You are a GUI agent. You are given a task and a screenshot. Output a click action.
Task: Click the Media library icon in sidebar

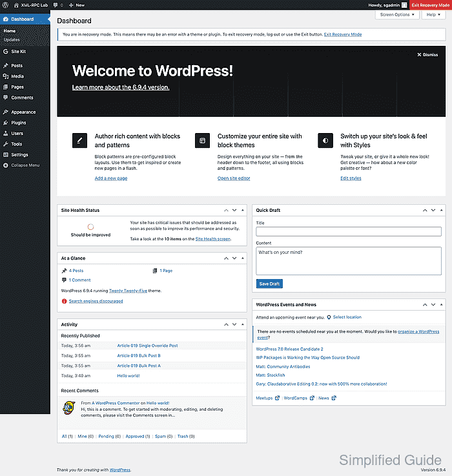tap(6, 76)
